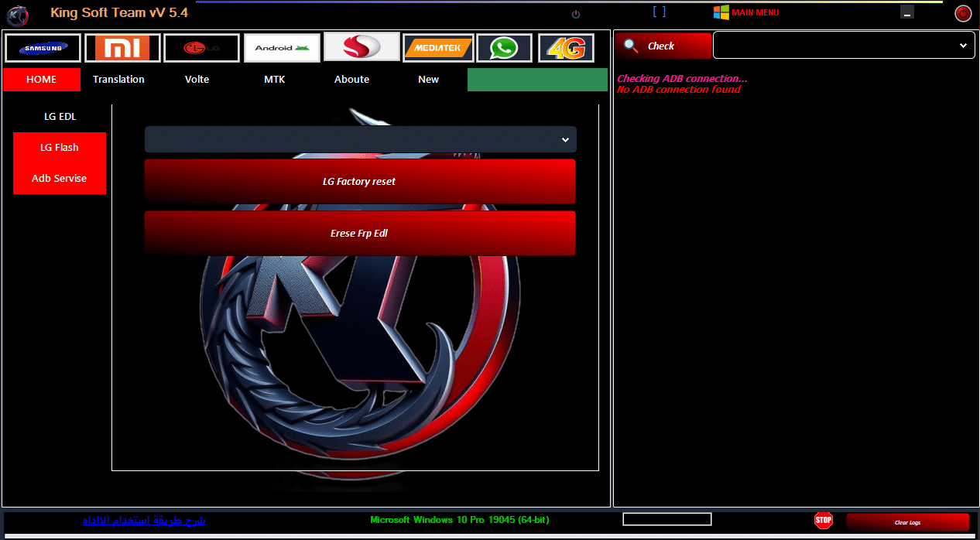Select Adb Servise in the sidebar

click(x=59, y=178)
